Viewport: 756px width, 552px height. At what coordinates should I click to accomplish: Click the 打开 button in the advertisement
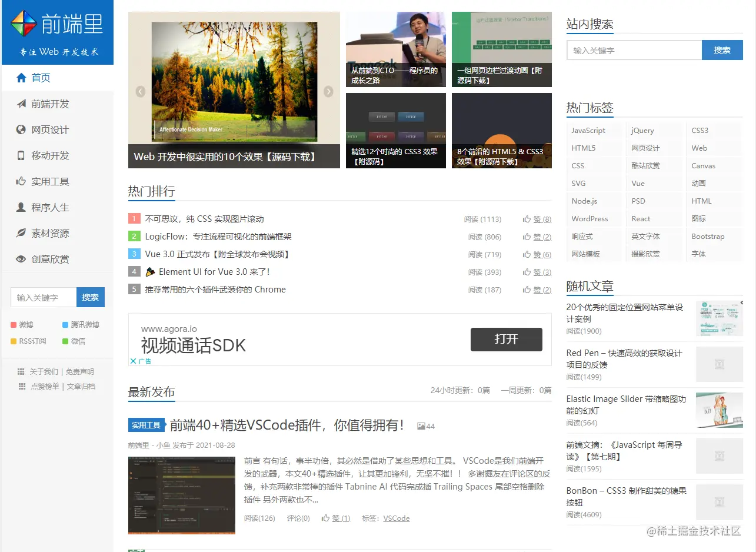[x=506, y=339]
